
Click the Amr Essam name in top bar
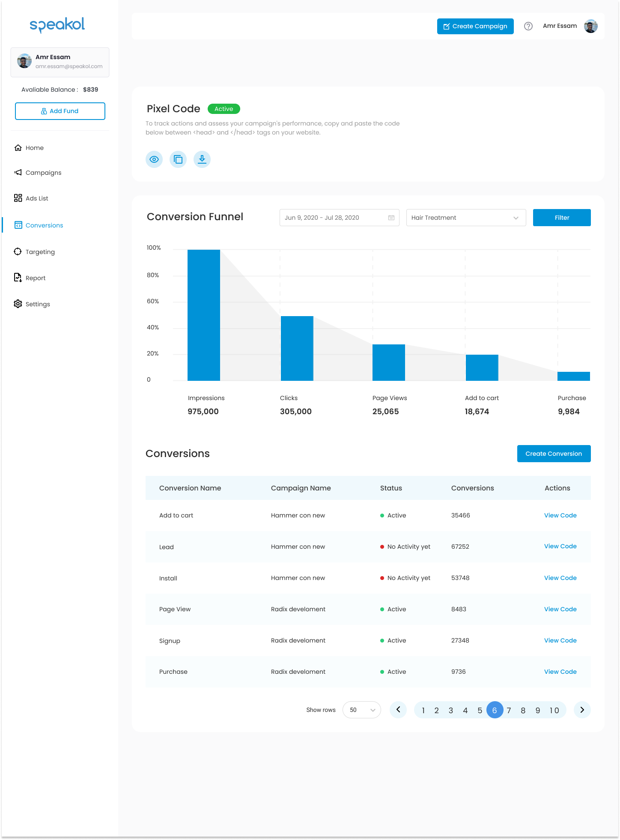[560, 26]
